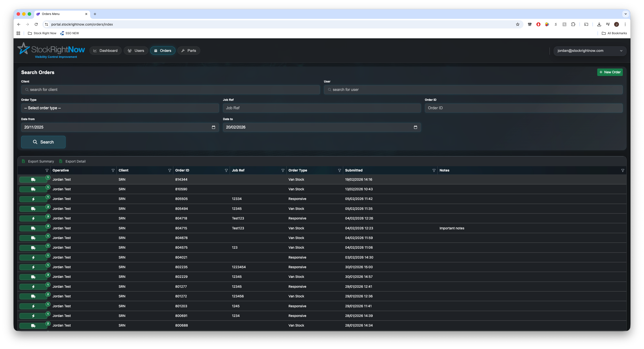Open the jordan@stockrightnow.com account dropdown
This screenshot has height=349, width=644.
click(590, 51)
